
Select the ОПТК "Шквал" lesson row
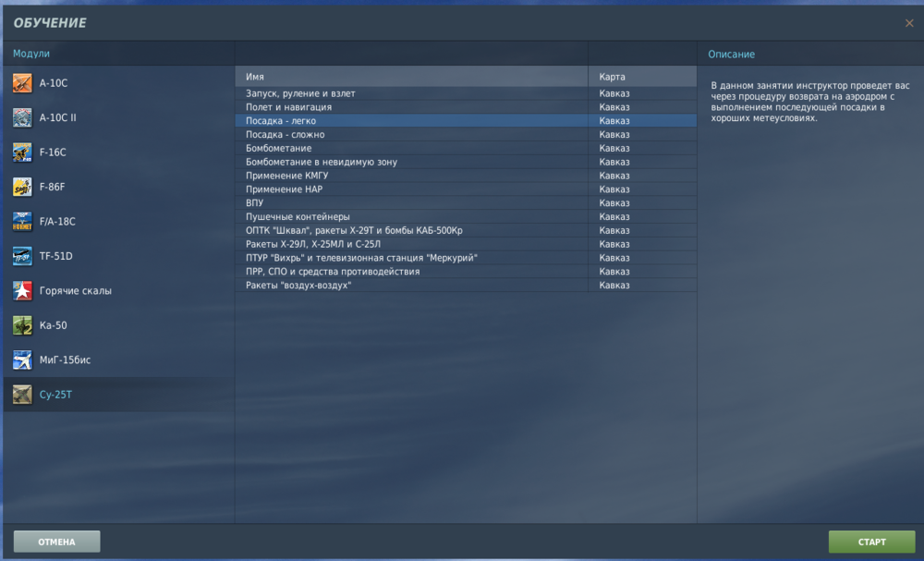pyautogui.click(x=466, y=230)
